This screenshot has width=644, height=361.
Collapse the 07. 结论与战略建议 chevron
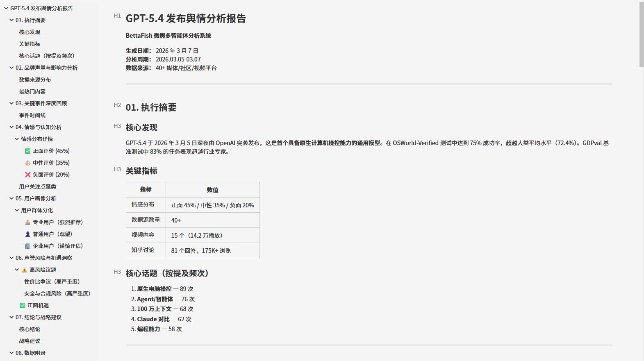11,317
